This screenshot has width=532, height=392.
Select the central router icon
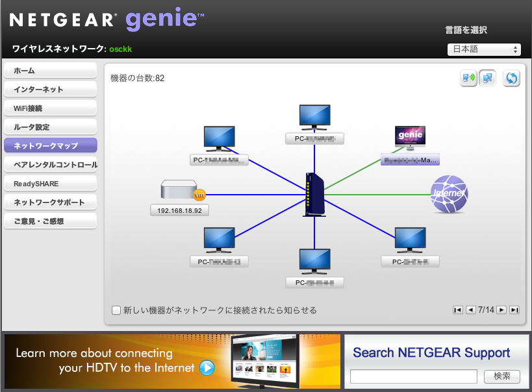(x=313, y=195)
